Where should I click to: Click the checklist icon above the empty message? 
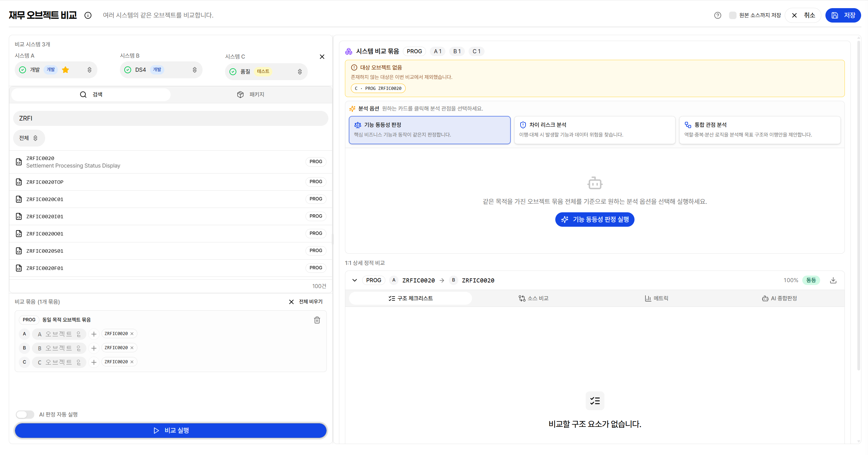[595, 401]
